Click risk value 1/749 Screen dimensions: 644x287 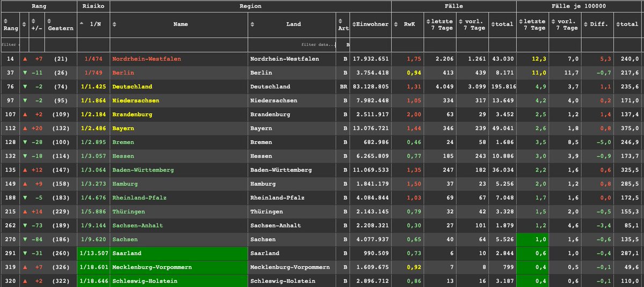pyautogui.click(x=93, y=72)
